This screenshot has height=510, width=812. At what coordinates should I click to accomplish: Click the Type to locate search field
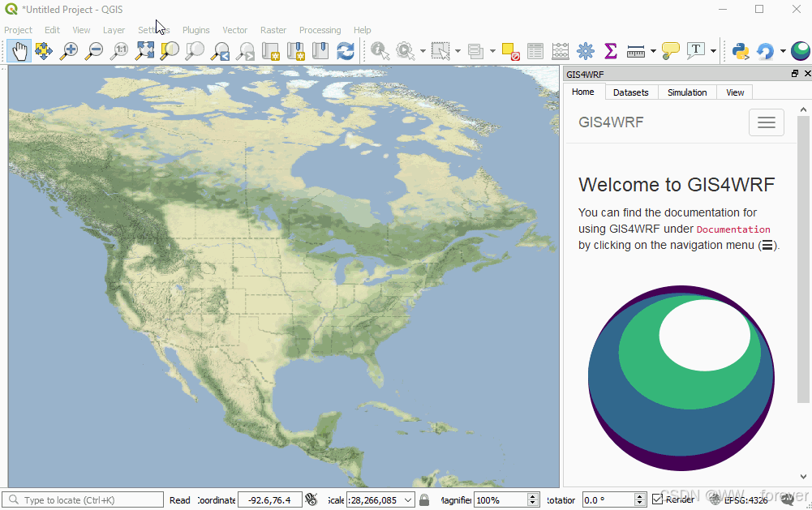[83, 499]
